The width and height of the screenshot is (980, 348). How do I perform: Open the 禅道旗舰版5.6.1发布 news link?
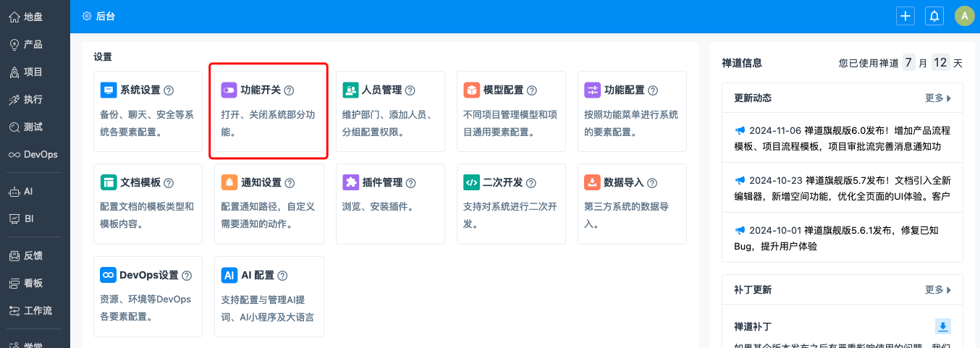(842, 238)
